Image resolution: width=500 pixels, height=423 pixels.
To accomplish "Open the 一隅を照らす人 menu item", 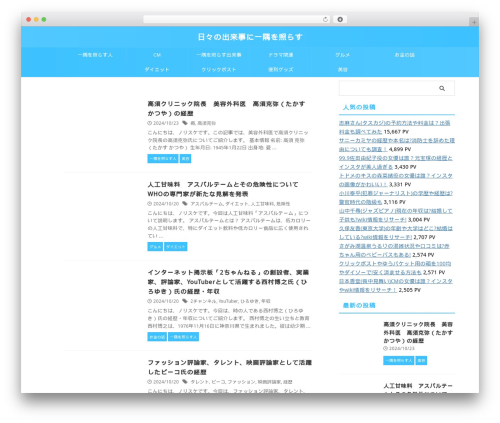I will [95, 55].
